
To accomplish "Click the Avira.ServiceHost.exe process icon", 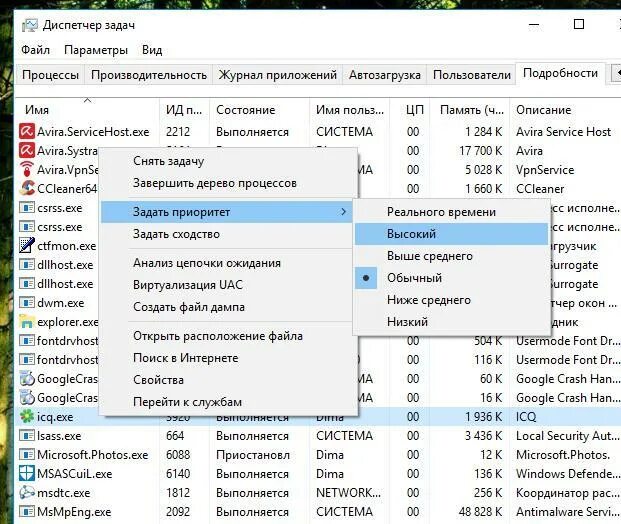I will pyautogui.click(x=27, y=131).
